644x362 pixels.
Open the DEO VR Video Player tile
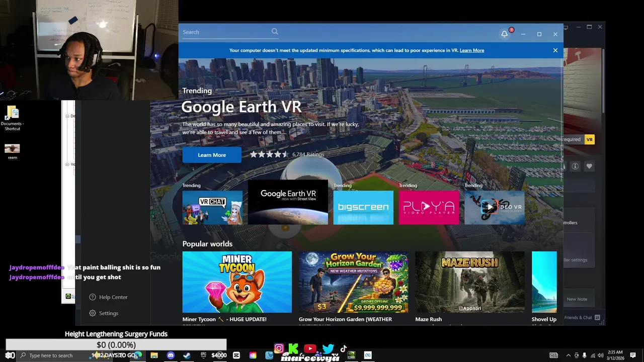495,207
